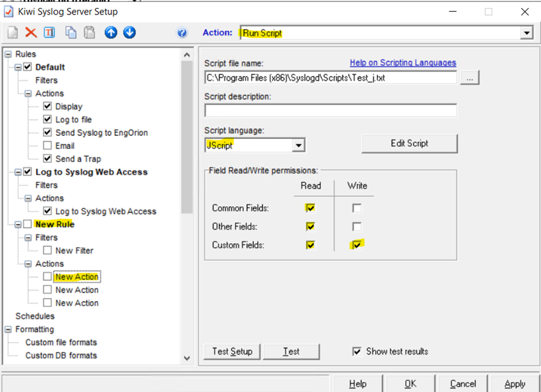Screen dimensions: 541x392
Task: Click the Test button
Action: tap(291, 351)
